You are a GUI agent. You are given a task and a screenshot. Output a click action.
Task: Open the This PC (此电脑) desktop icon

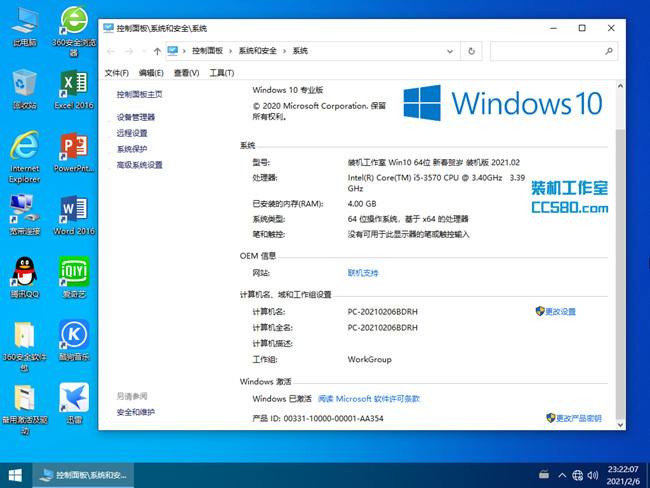pos(25,27)
